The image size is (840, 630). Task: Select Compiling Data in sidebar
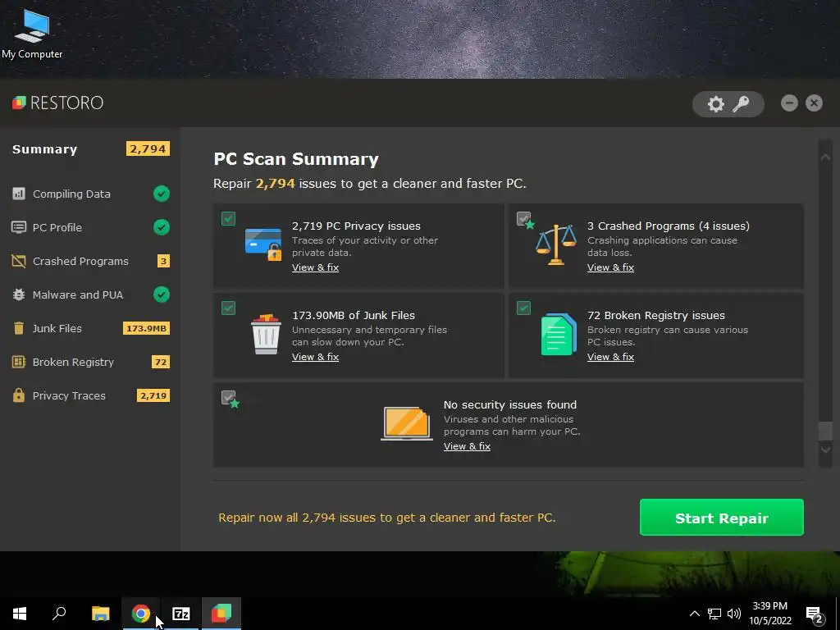(x=90, y=194)
